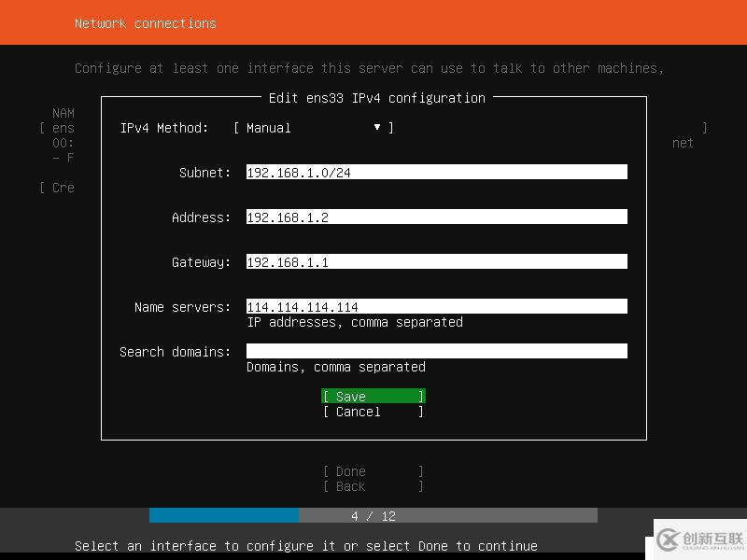Click the 'Configure at least one interface' description
The width and height of the screenshot is (747, 560).
click(x=369, y=68)
